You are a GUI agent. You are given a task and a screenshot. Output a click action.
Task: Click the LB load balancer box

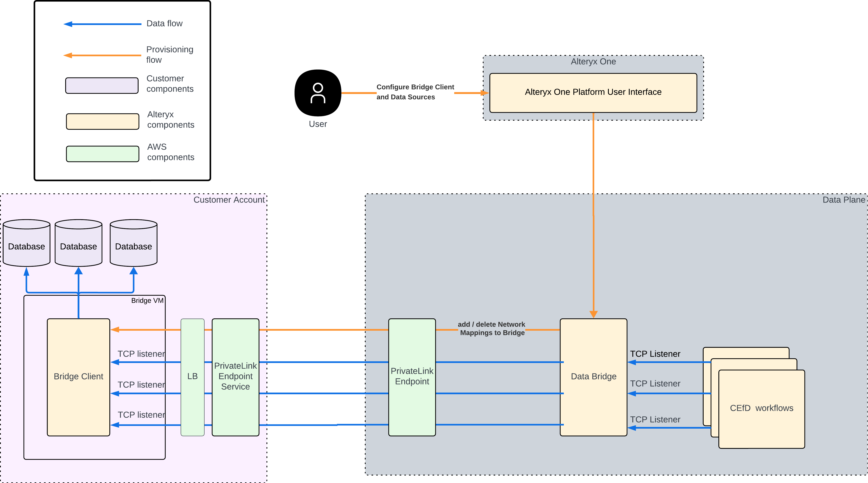(192, 377)
